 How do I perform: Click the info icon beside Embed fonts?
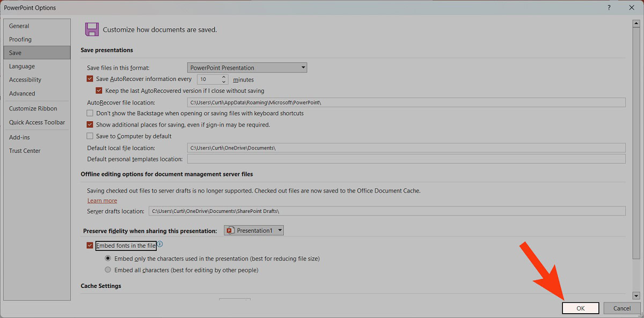[x=160, y=245]
